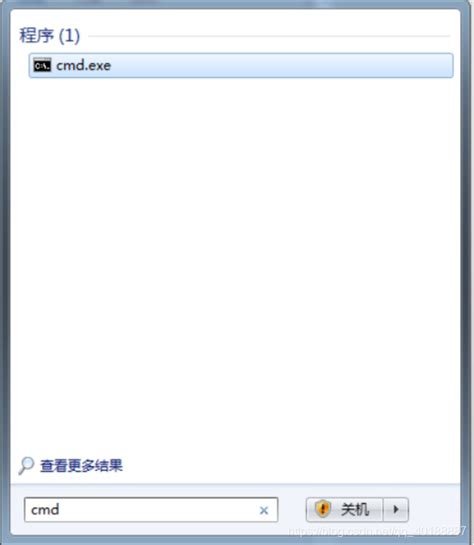Click the magnifying glass search icon

pos(26,466)
